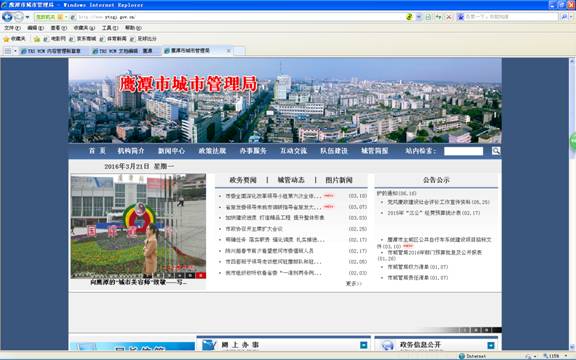The width and height of the screenshot is (576, 360).
Task: Click the 政务信息公开 section arrow icon
Action: click(x=491, y=345)
